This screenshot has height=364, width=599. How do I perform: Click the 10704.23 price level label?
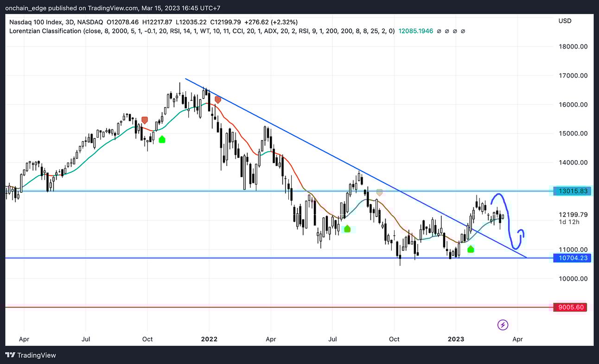[572, 258]
